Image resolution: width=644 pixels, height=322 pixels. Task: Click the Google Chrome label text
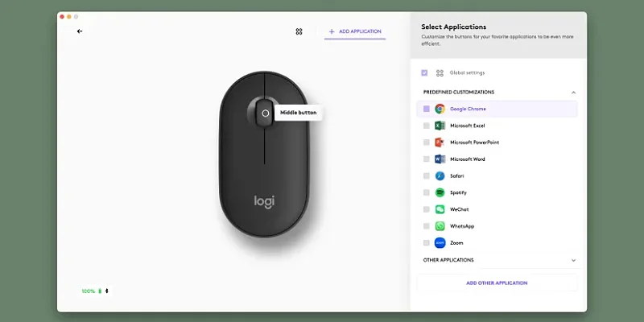pyautogui.click(x=468, y=109)
